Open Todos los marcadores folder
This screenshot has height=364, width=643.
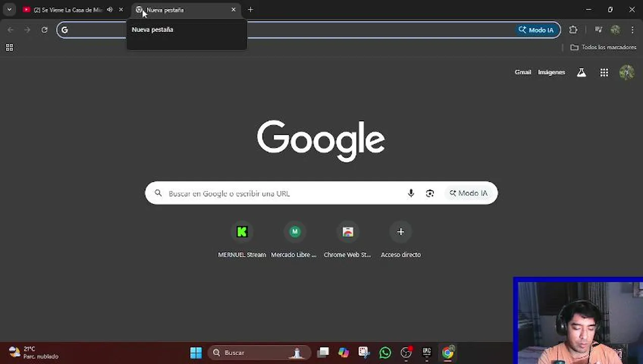[x=603, y=48]
